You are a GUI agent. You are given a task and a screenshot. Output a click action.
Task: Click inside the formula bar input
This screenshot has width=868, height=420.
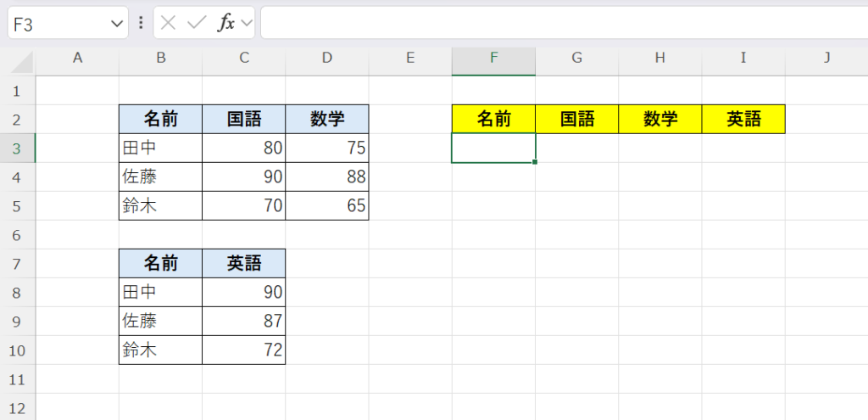pos(559,23)
